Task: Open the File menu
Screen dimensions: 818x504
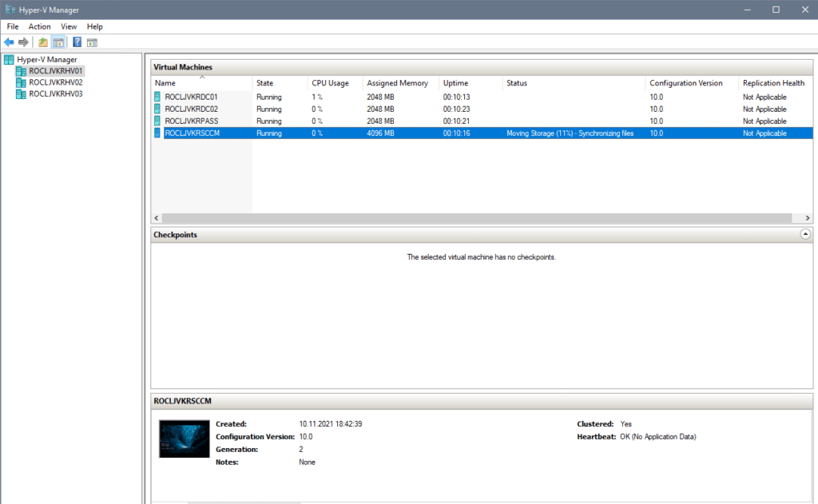Action: pyautogui.click(x=13, y=26)
